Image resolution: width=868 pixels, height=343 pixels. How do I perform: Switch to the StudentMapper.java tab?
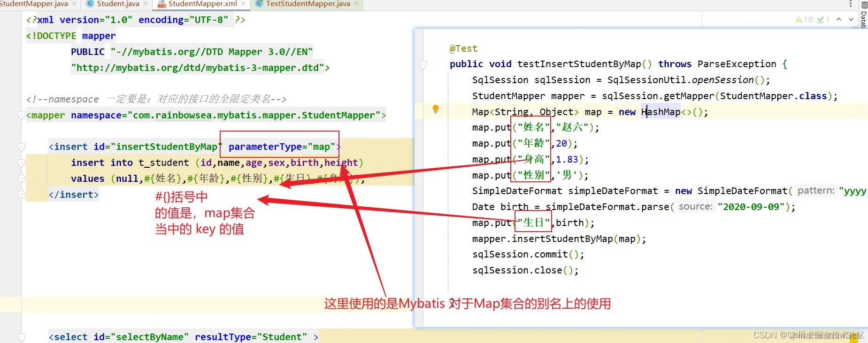(34, 4)
